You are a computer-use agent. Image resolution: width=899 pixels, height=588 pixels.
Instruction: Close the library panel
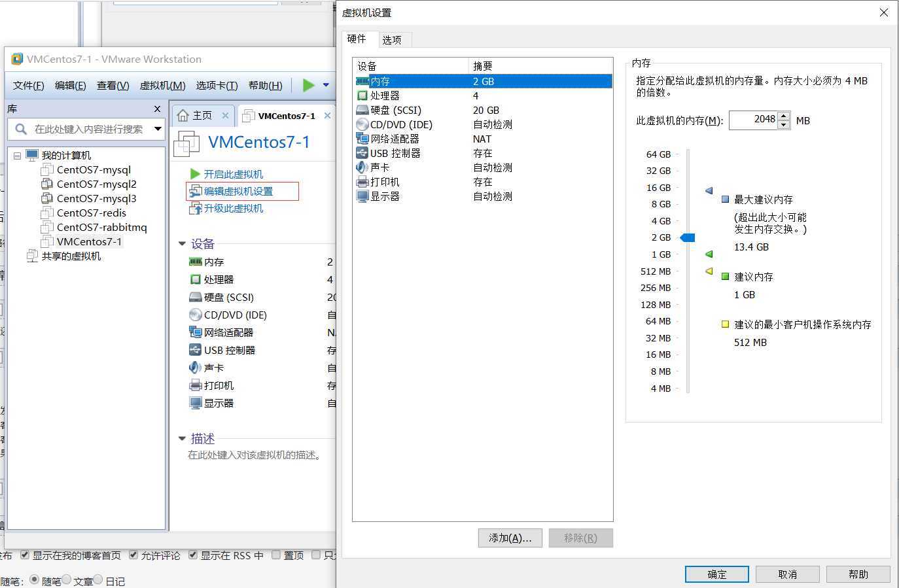tap(157, 109)
